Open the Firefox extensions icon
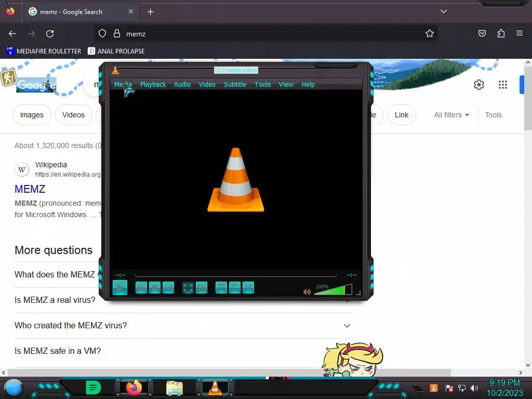This screenshot has height=399, width=532. (501, 34)
